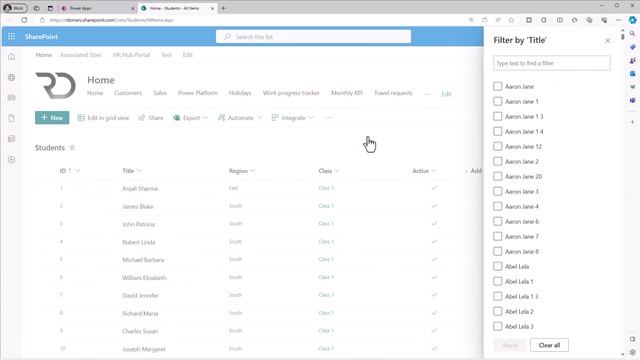Open Power Platform navigation item
Image resolution: width=640 pixels, height=360 pixels.
pyautogui.click(x=198, y=93)
